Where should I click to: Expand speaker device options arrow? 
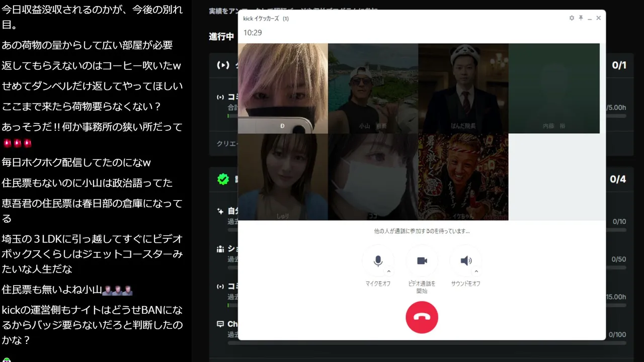(x=476, y=271)
